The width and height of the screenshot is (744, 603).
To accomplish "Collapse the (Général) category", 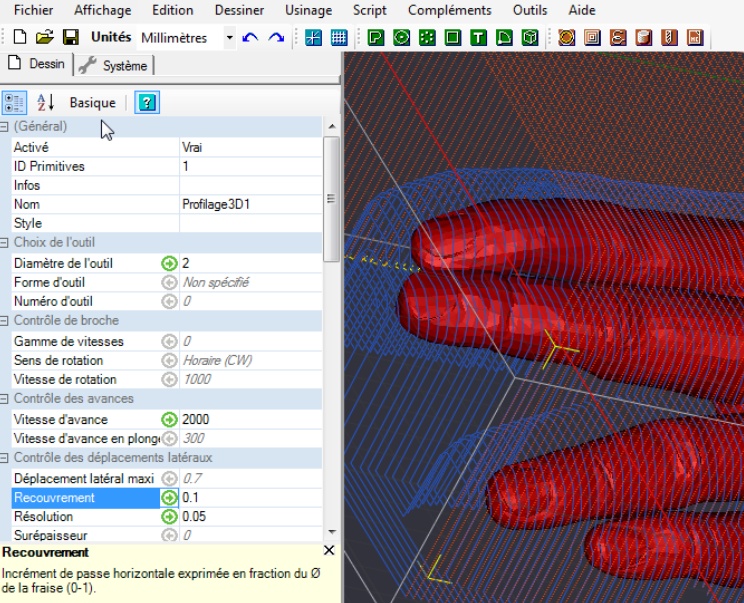I will [x=4, y=127].
